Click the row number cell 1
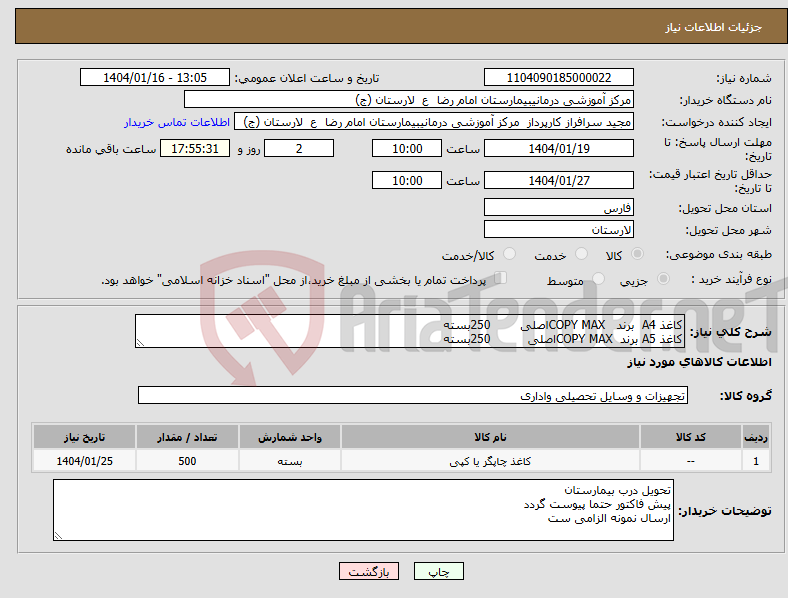788x598 pixels. pyautogui.click(x=756, y=461)
